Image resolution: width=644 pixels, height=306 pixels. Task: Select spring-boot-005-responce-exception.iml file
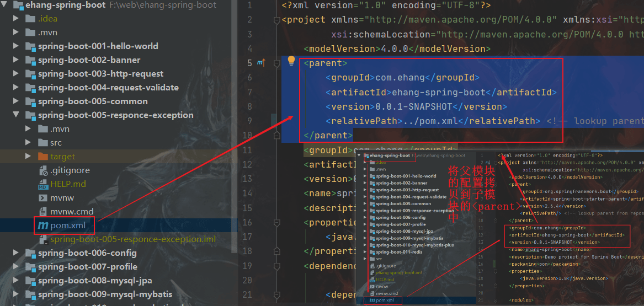133,239
